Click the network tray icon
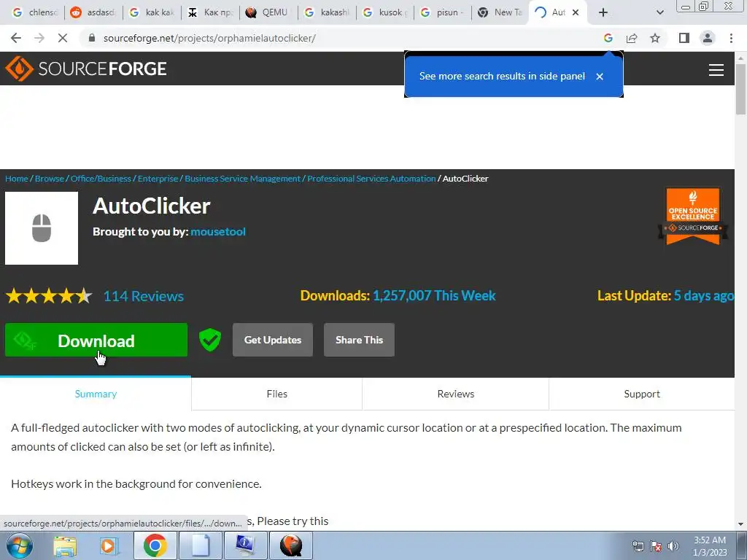Image resolution: width=747 pixels, height=560 pixels. point(638,545)
